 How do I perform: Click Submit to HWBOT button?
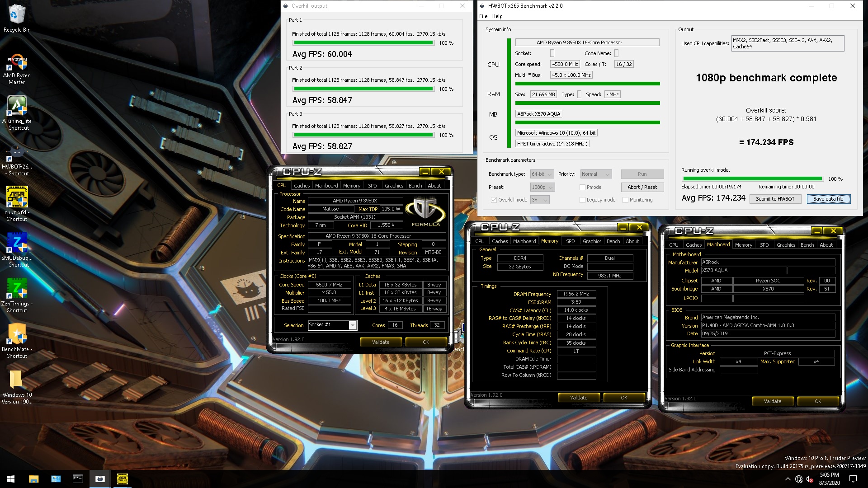coord(775,199)
